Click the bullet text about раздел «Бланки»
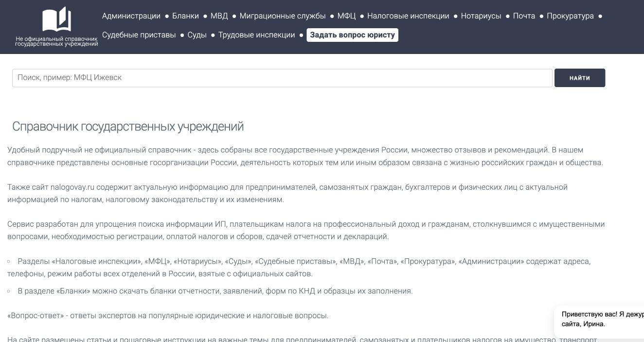 [x=215, y=291]
